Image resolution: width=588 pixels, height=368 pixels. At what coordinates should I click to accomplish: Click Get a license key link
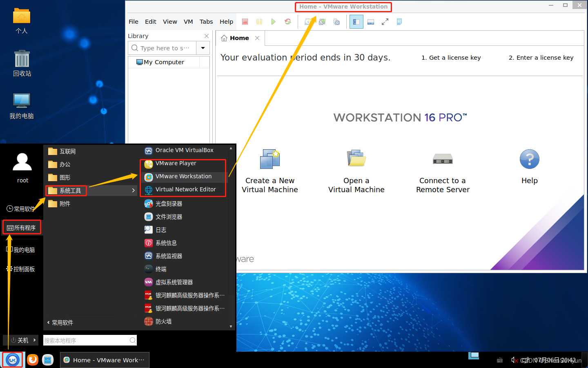pos(451,58)
